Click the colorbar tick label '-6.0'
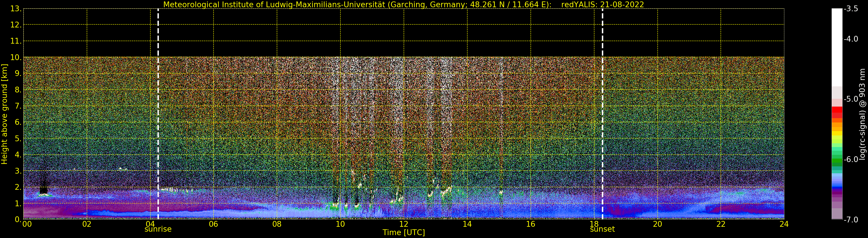Viewport: 868px width, 238px height. pos(851,159)
